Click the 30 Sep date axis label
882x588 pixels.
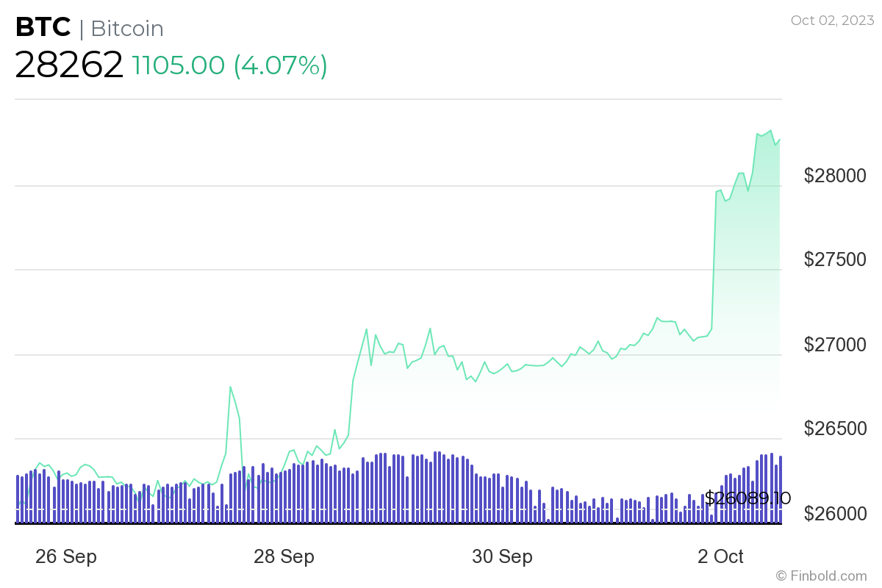tap(502, 557)
